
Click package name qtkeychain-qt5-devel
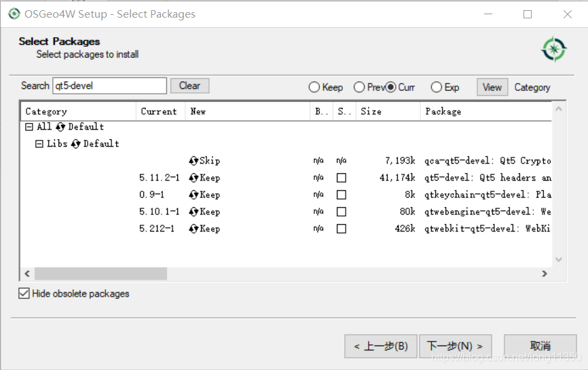(x=488, y=195)
